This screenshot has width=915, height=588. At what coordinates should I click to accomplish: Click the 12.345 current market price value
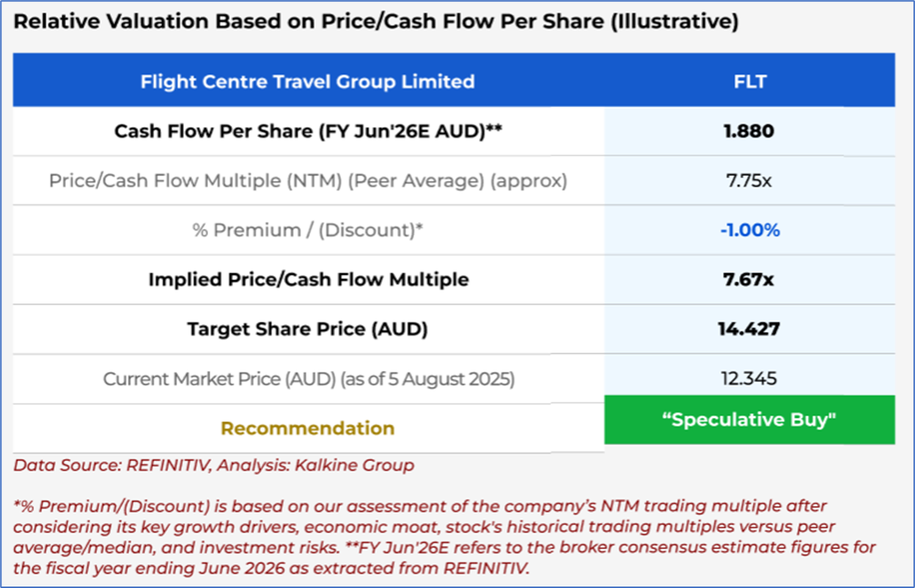(749, 379)
